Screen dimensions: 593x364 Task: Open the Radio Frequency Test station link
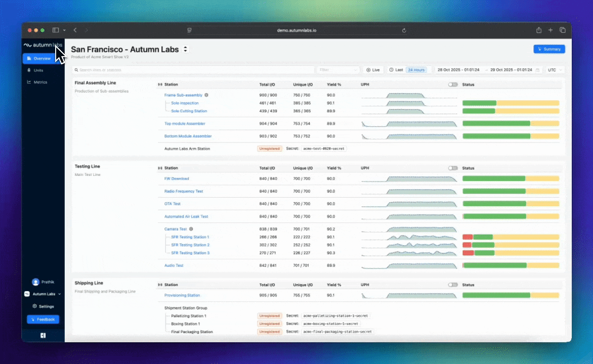[x=184, y=191]
